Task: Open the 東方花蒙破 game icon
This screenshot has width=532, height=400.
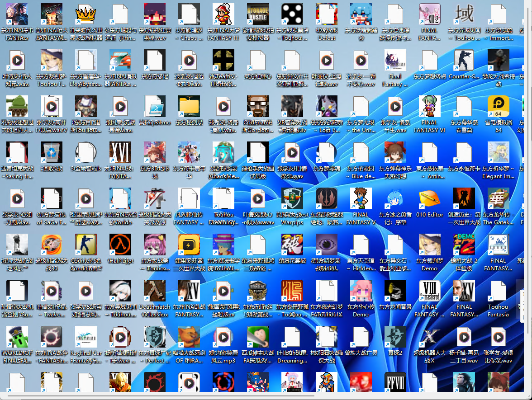Action: [x=292, y=245]
